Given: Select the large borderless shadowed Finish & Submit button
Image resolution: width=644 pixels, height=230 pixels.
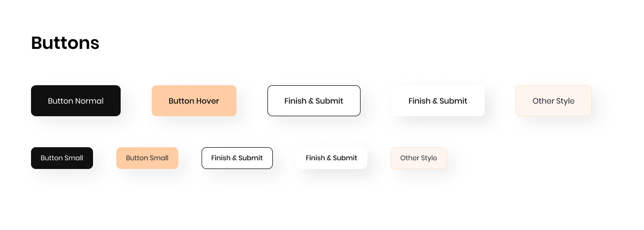Looking at the screenshot, I should pyautogui.click(x=438, y=101).
